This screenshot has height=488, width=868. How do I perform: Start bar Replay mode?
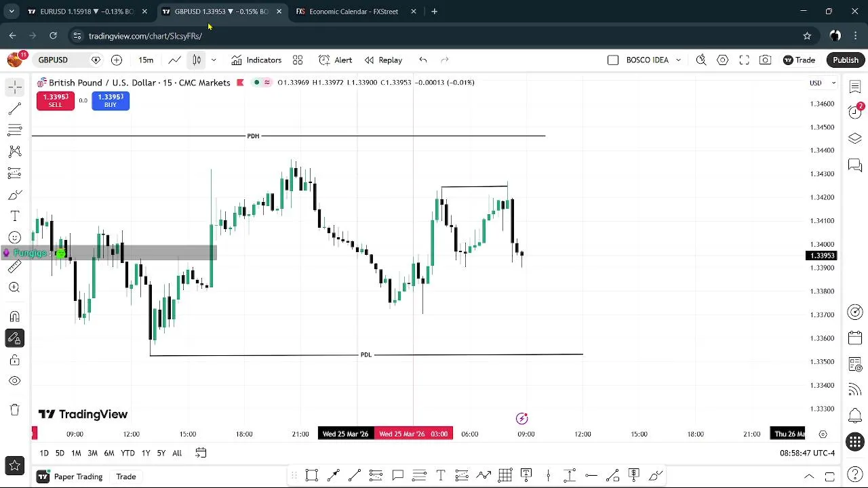383,60
